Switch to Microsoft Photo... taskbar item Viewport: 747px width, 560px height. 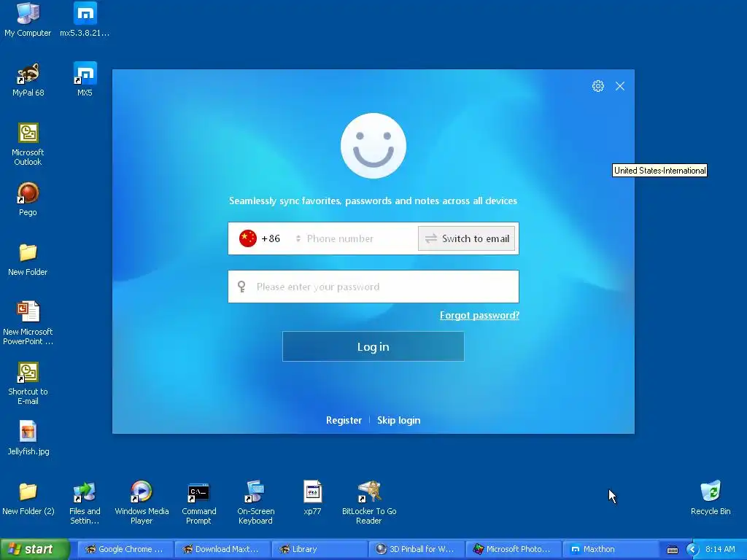514,549
